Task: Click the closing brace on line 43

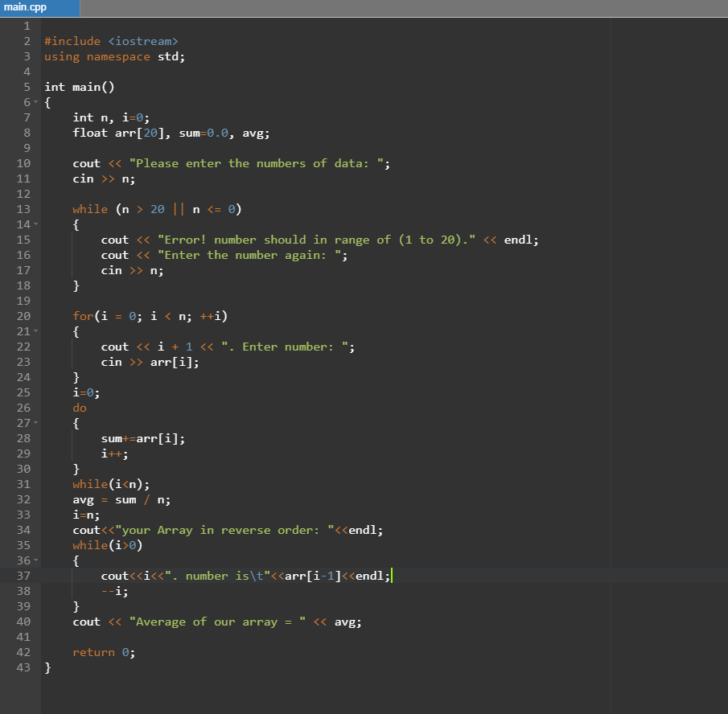Action: (x=47, y=667)
